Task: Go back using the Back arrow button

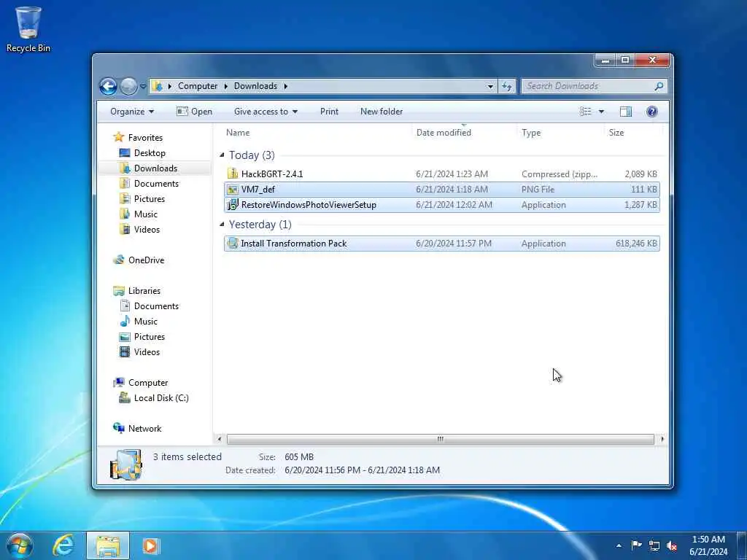Action: tap(108, 86)
